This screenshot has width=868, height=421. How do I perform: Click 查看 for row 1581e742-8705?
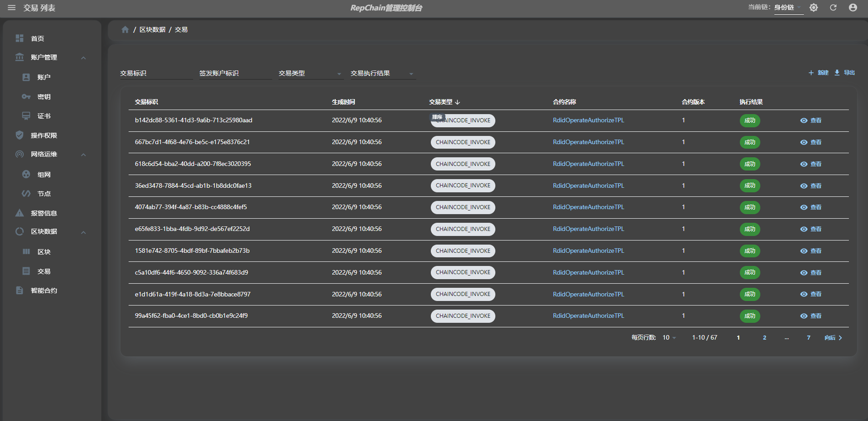pos(811,251)
